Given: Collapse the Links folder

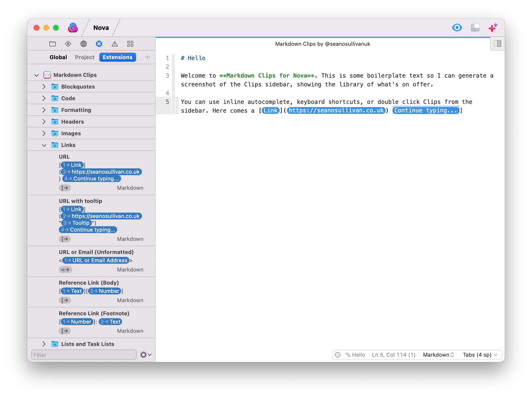Looking at the screenshot, I should [44, 145].
